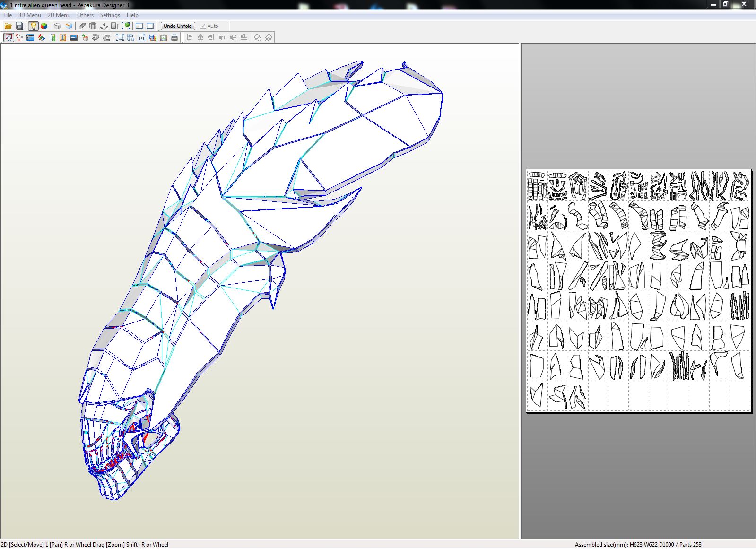Viewport: 756px width, 549px height.
Task: Switch to split two-pane view icon
Action: 139,26
